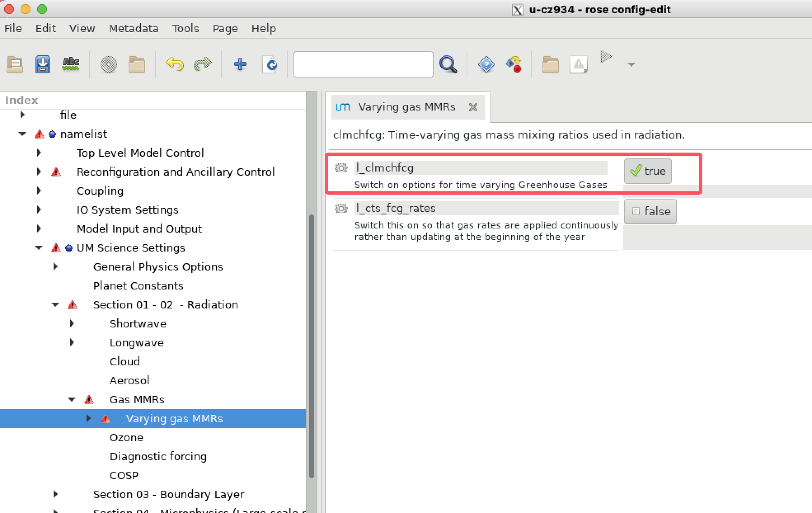Toggle l_clmchfcg true checkbox button
The width and height of the screenshot is (812, 513).
648,171
